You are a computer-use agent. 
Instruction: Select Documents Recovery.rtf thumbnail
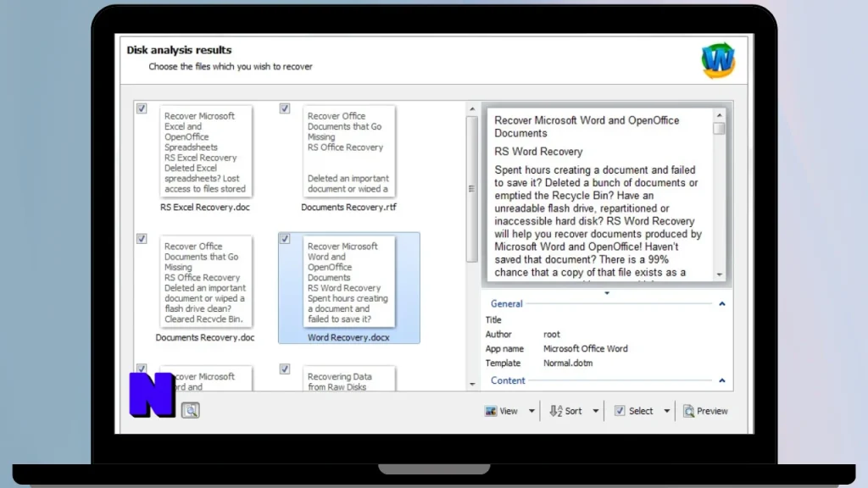[348, 151]
